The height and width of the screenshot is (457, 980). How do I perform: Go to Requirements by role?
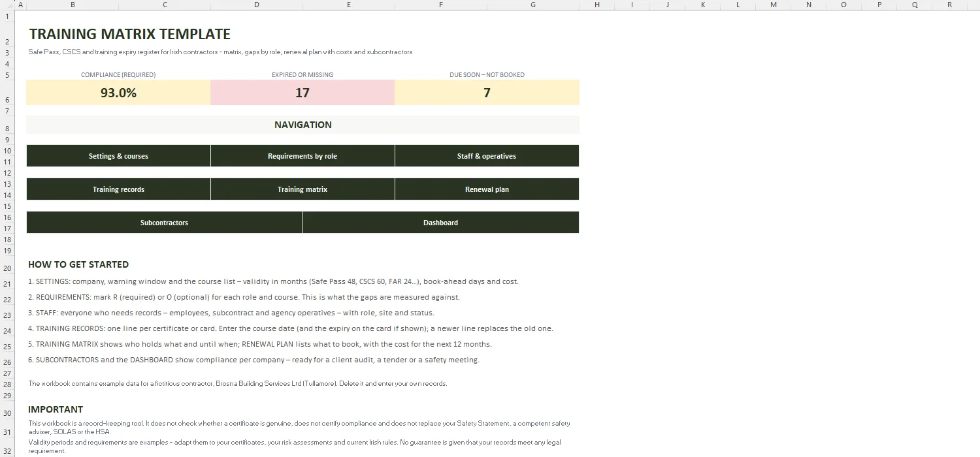point(302,156)
